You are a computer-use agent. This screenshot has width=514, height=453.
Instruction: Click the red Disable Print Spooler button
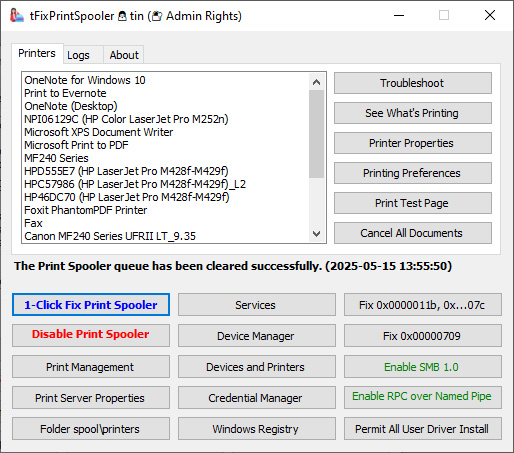pyautogui.click(x=91, y=336)
